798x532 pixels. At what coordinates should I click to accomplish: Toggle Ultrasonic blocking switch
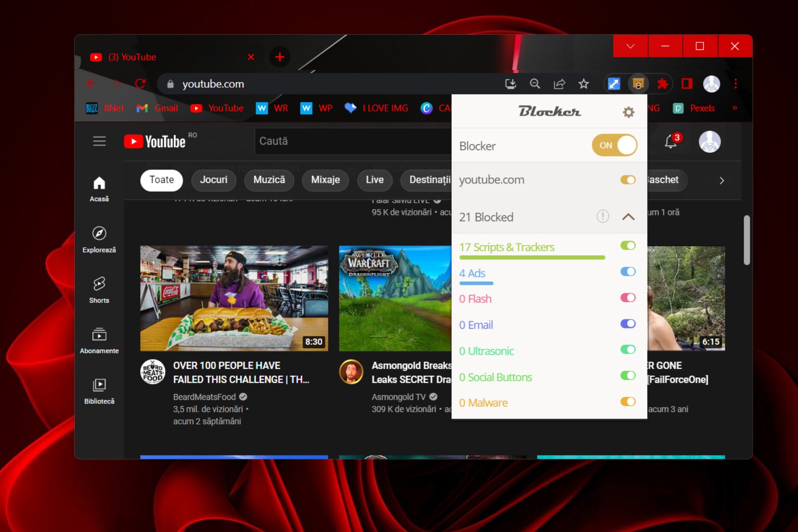[x=628, y=350]
